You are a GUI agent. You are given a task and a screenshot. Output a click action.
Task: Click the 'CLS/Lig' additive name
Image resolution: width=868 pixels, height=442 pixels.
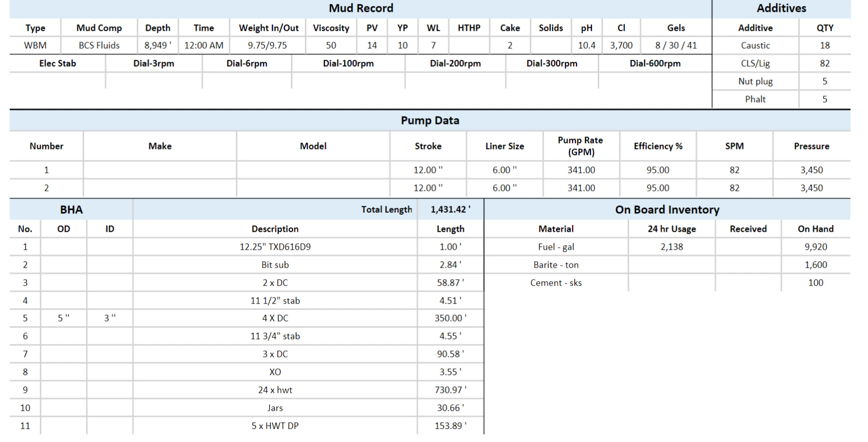coord(755,63)
